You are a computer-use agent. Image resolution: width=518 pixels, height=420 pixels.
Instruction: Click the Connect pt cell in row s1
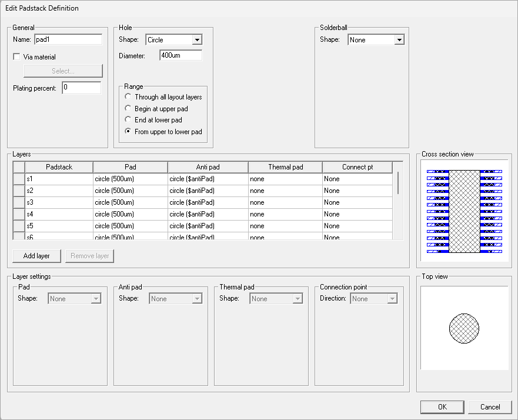click(357, 179)
